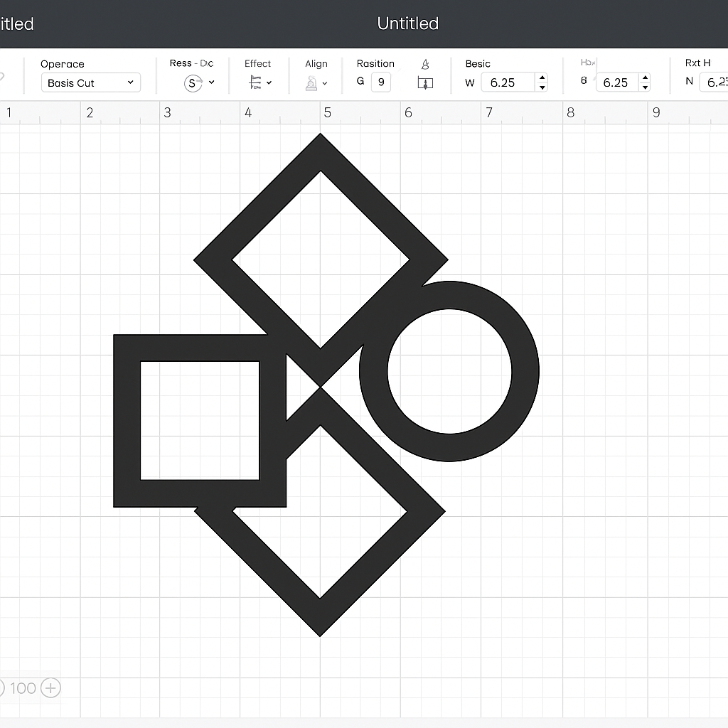
Task: Expand the Align dropdown chevron
Action: 325,83
